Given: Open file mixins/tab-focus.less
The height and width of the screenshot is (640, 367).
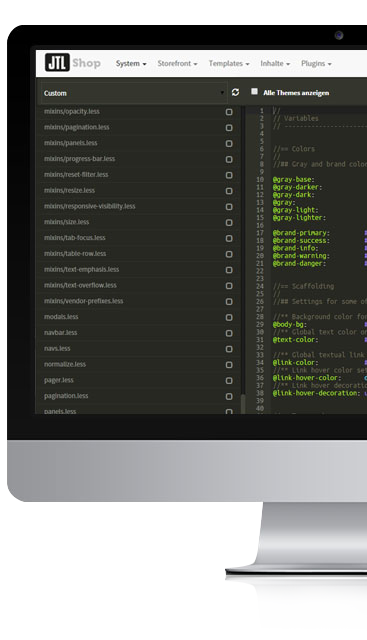Looking at the screenshot, I should coord(75,238).
